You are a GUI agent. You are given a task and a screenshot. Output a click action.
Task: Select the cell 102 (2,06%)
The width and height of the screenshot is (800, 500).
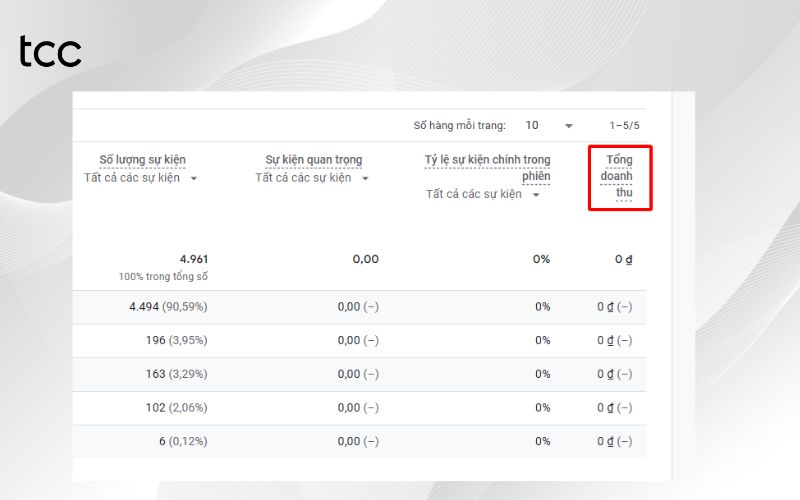tap(177, 408)
